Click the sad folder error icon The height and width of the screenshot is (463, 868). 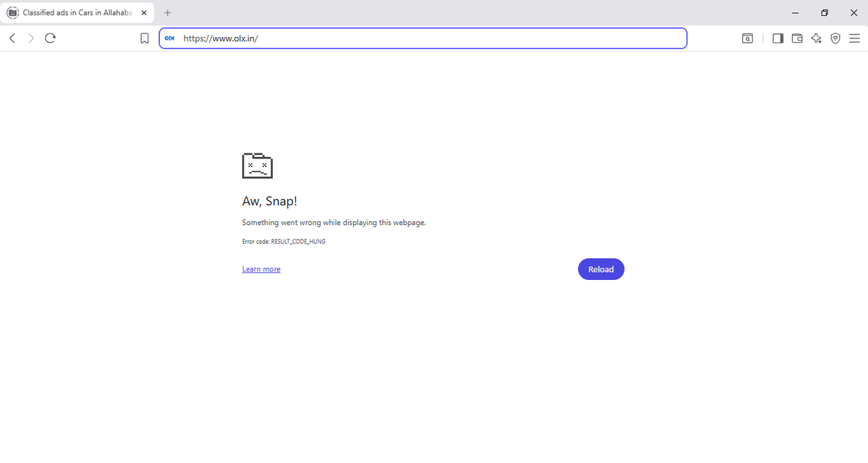tap(258, 166)
